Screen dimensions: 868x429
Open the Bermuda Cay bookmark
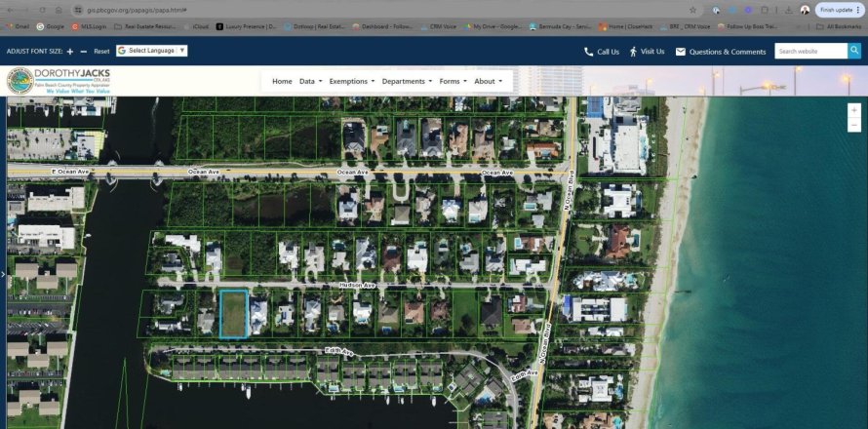tap(560, 26)
